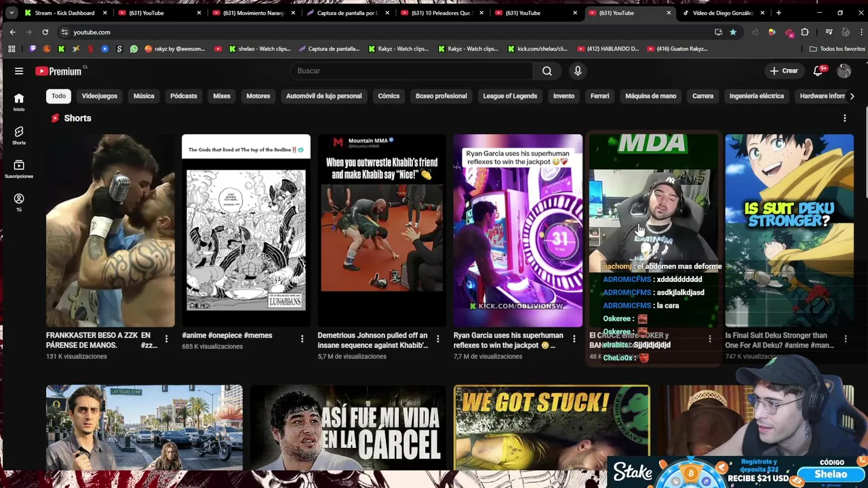Click the magnifier search button
The width and height of the screenshot is (868, 488).
[x=547, y=70]
